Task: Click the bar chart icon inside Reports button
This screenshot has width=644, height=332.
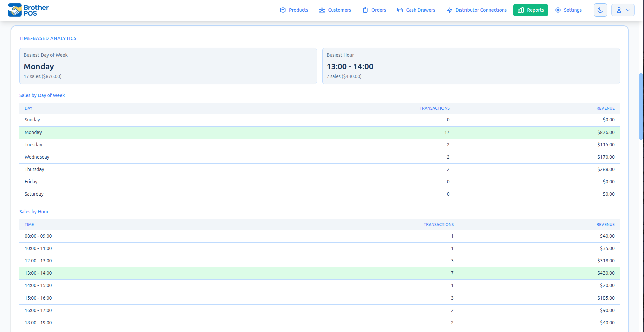Action: coord(520,10)
